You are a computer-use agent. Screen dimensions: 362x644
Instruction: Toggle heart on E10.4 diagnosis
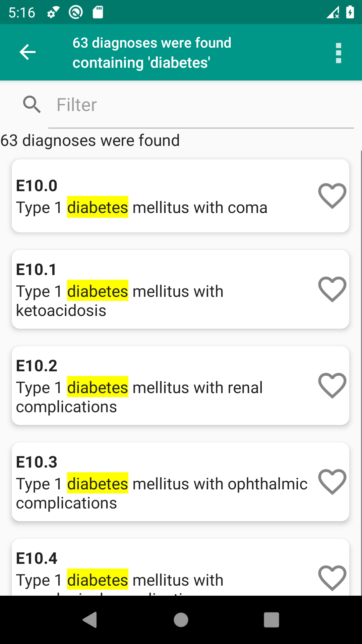click(x=332, y=578)
